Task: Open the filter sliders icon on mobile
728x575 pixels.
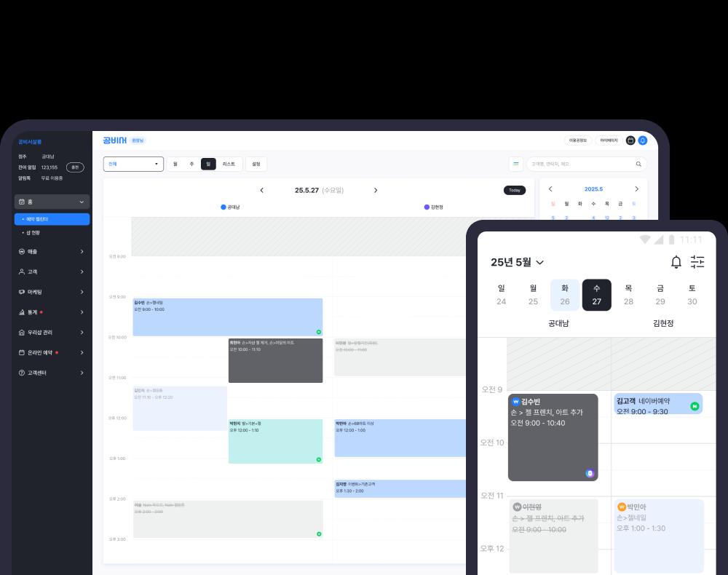Action: click(697, 262)
